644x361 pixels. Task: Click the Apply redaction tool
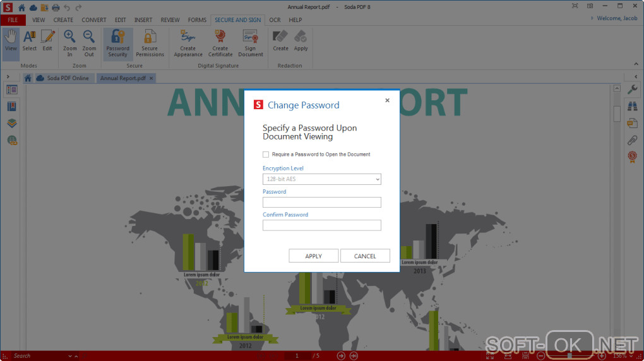(x=301, y=41)
